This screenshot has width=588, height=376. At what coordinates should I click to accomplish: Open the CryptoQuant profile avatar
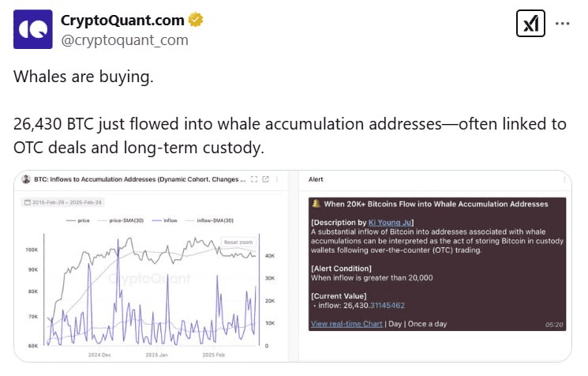[x=33, y=29]
